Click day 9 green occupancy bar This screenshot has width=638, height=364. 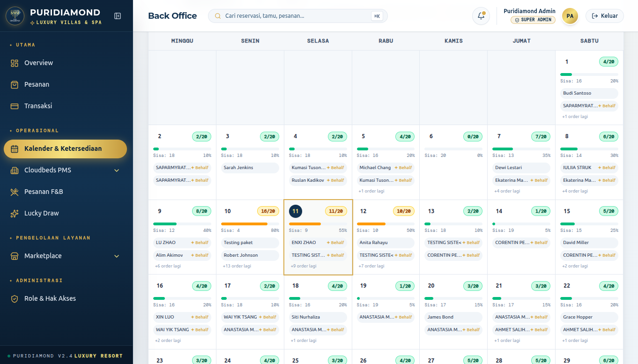tap(182, 224)
